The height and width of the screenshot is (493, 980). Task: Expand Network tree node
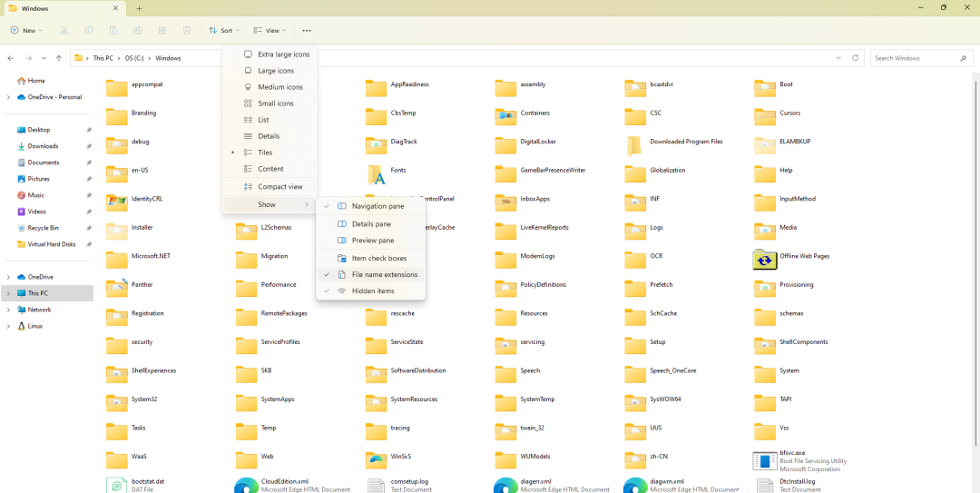(x=8, y=310)
